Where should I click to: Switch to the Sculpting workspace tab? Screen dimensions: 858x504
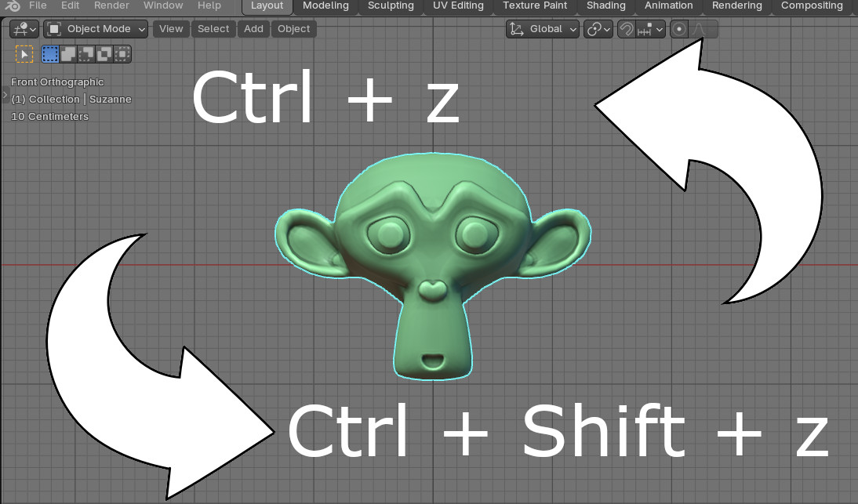pyautogui.click(x=391, y=6)
